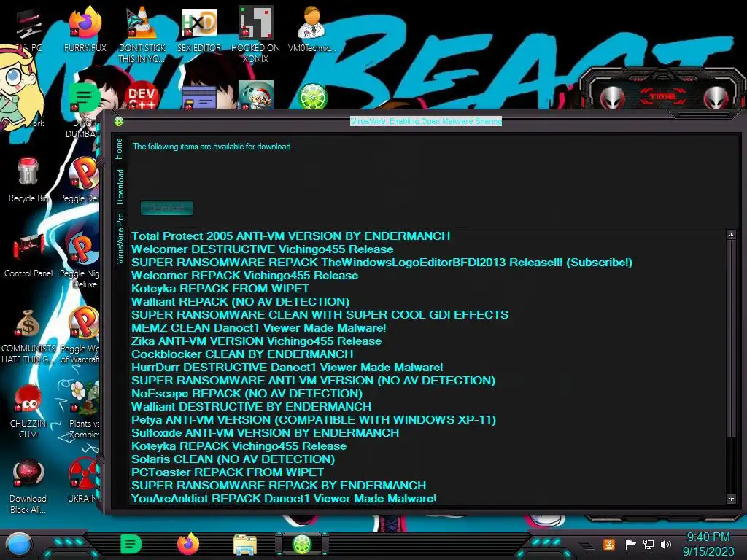Screen dimensions: 747x560
Task: Open the network tray icon
Action: (649, 544)
